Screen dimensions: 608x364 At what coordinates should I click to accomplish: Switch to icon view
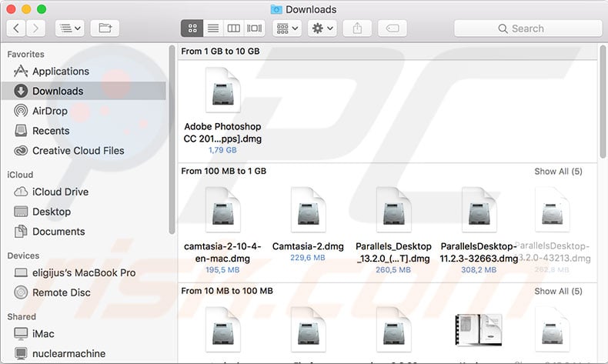[192, 28]
